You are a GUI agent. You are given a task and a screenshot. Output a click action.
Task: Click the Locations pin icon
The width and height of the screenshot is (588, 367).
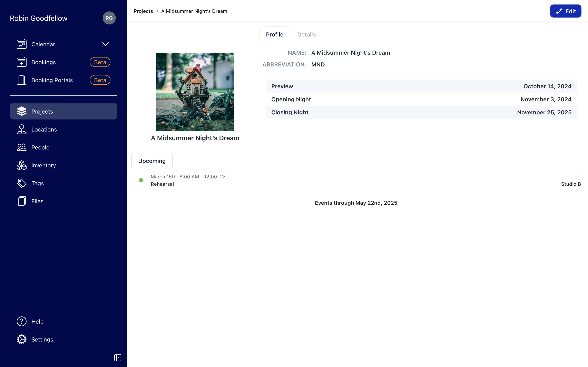[x=21, y=129]
